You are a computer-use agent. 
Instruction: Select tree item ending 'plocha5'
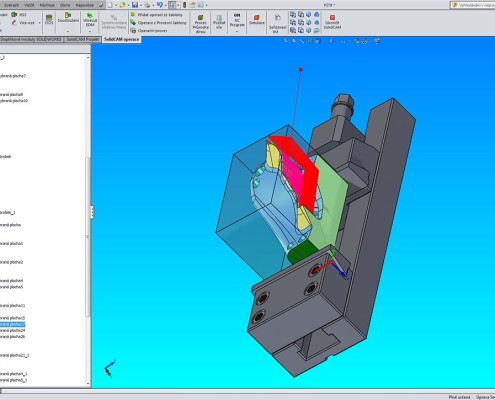tap(12, 287)
